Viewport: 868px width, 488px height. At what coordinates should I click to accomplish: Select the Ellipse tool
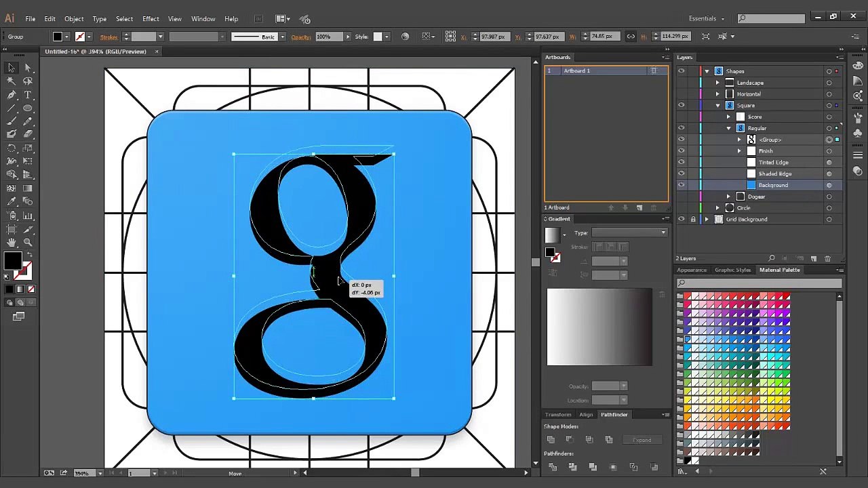point(28,108)
